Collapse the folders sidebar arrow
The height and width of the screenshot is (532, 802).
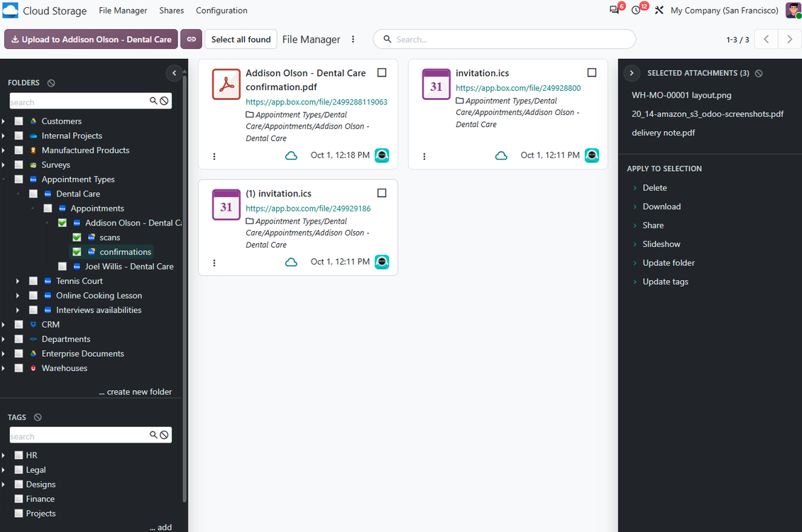coord(174,73)
